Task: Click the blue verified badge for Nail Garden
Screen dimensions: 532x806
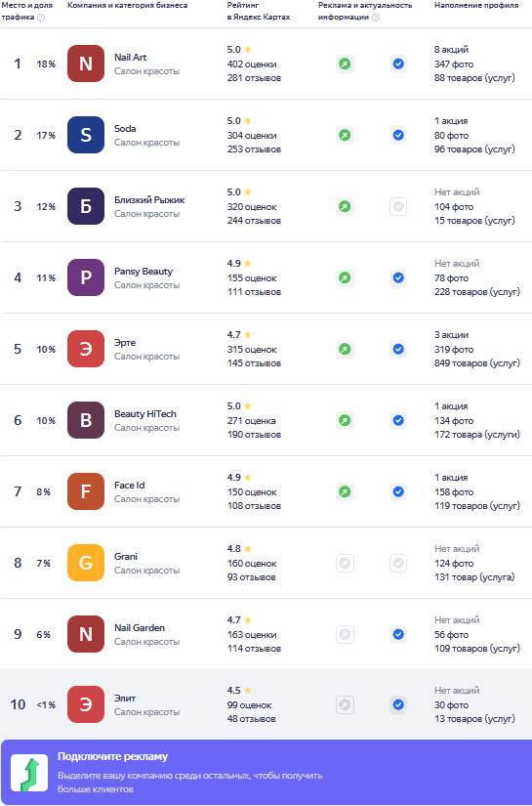Action: [398, 634]
